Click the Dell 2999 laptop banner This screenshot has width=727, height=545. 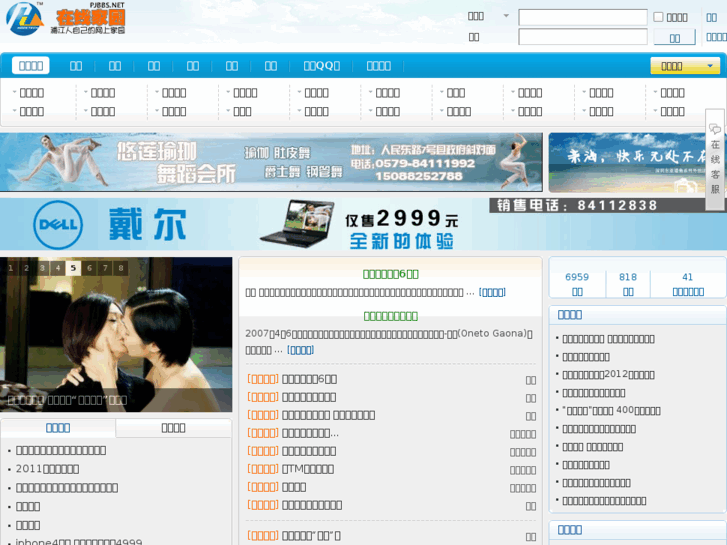pos(364,224)
